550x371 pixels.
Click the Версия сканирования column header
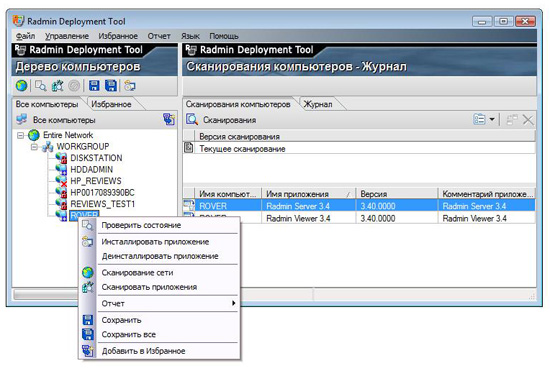tap(365, 136)
